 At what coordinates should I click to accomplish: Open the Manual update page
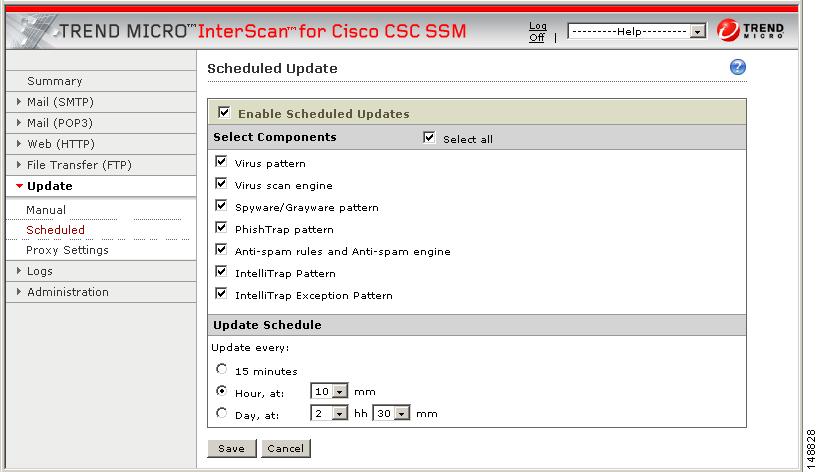pyautogui.click(x=46, y=210)
